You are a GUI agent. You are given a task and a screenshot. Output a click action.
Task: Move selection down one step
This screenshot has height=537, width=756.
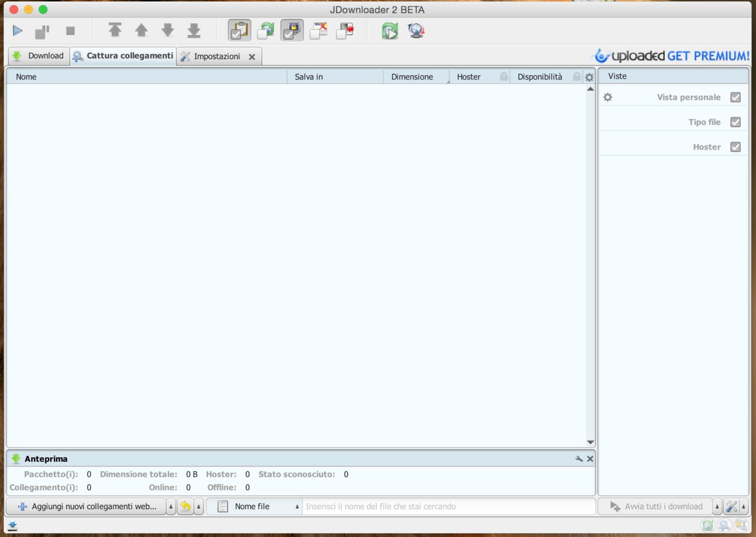tap(168, 30)
